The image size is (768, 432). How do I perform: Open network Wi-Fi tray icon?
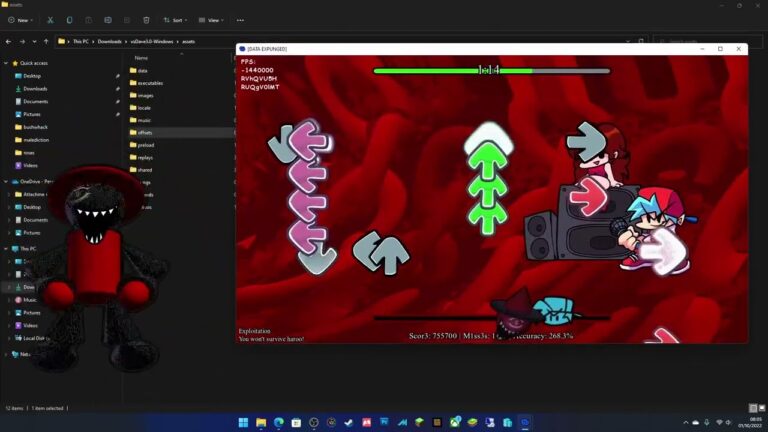coord(719,422)
